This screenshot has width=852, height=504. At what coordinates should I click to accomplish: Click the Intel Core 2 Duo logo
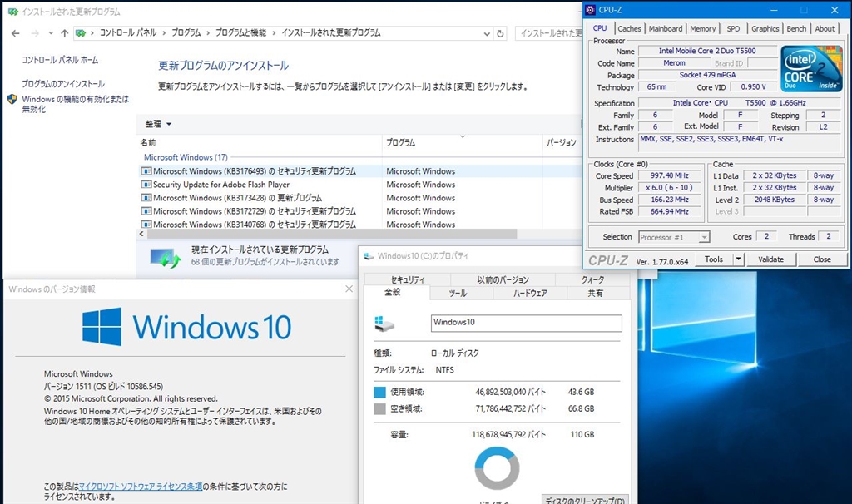(811, 68)
